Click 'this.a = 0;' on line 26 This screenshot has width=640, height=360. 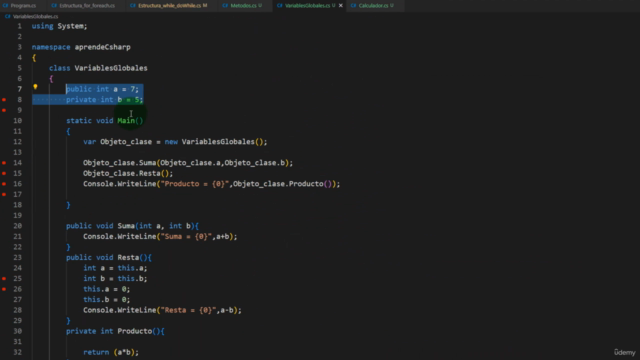click(107, 289)
